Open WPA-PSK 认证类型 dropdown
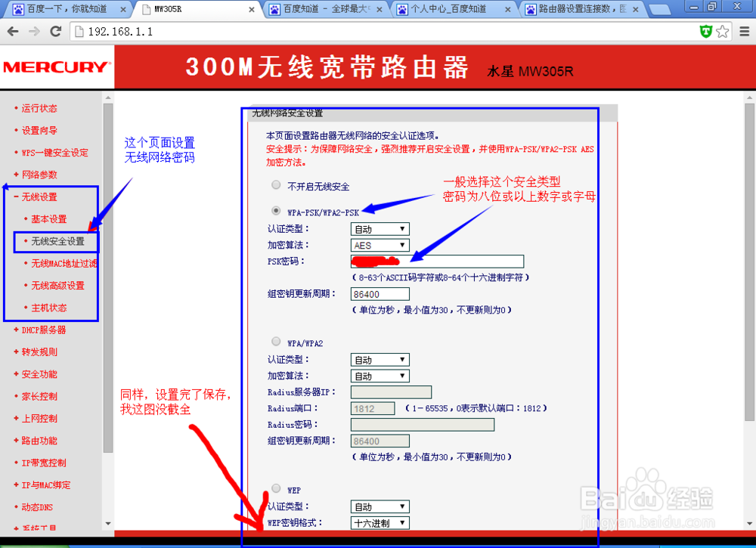 click(x=380, y=229)
